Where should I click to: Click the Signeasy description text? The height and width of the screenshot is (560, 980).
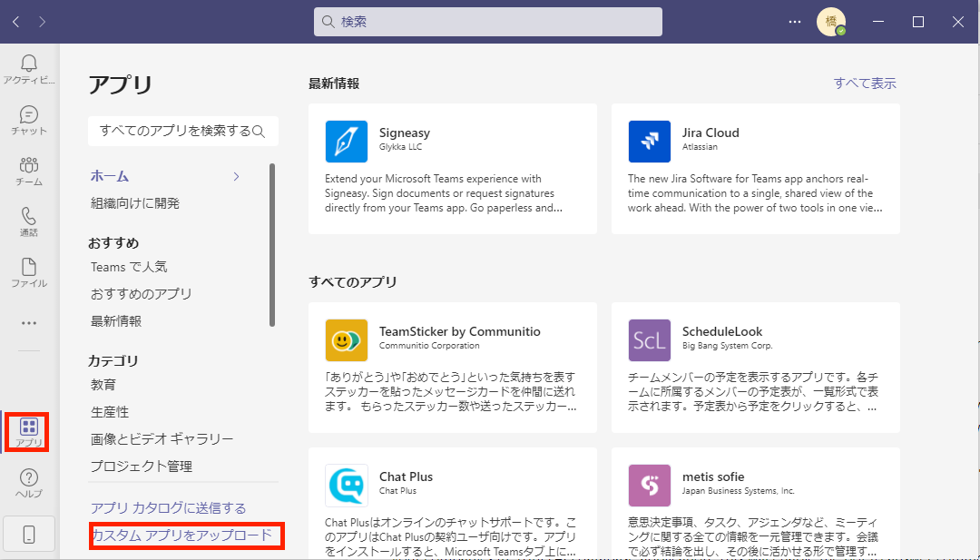(x=444, y=193)
